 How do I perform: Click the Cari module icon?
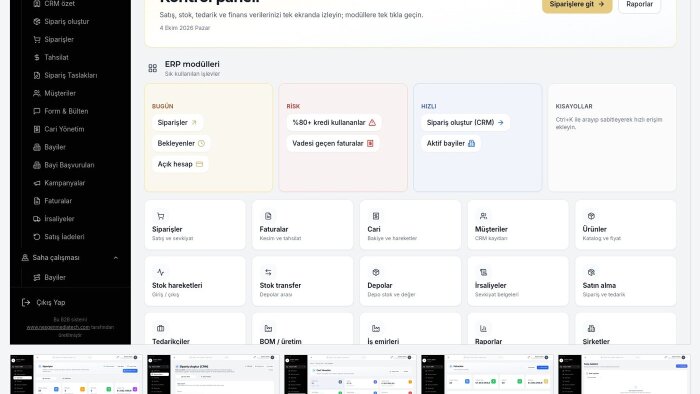click(x=376, y=216)
